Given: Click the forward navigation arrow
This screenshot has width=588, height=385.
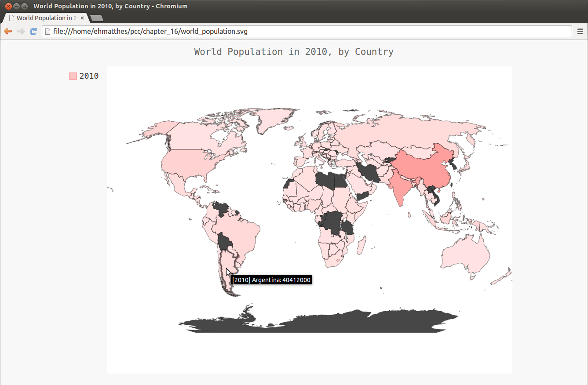Looking at the screenshot, I should (x=20, y=31).
